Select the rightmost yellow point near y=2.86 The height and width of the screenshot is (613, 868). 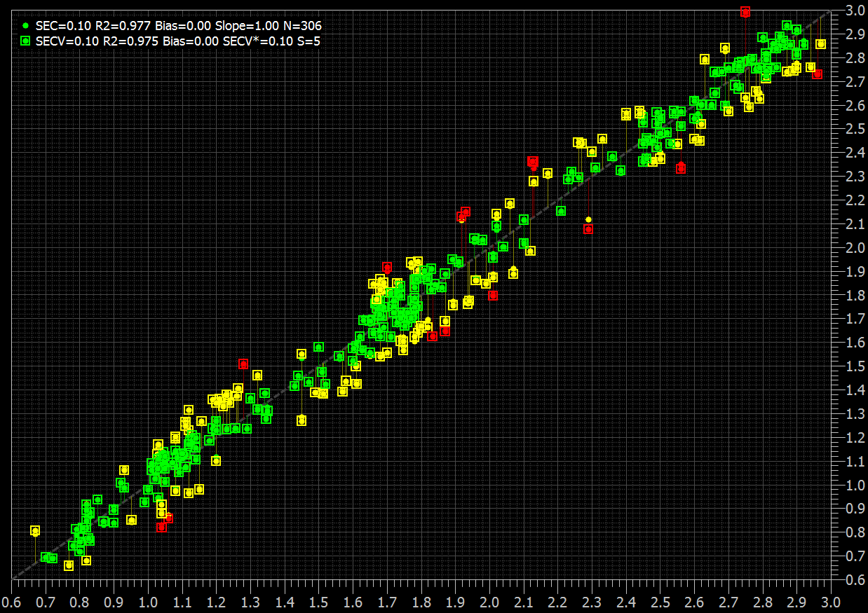coord(821,44)
